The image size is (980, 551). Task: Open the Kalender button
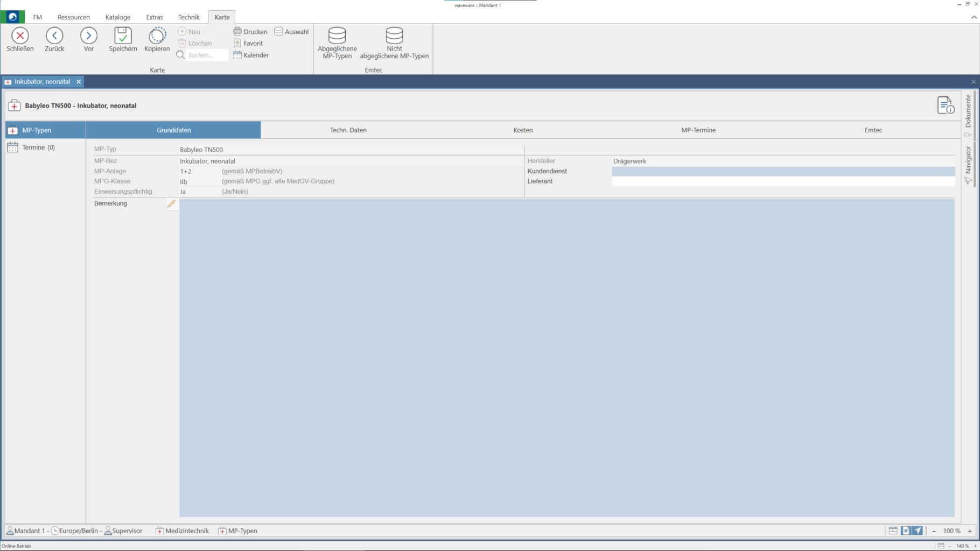[x=251, y=55]
